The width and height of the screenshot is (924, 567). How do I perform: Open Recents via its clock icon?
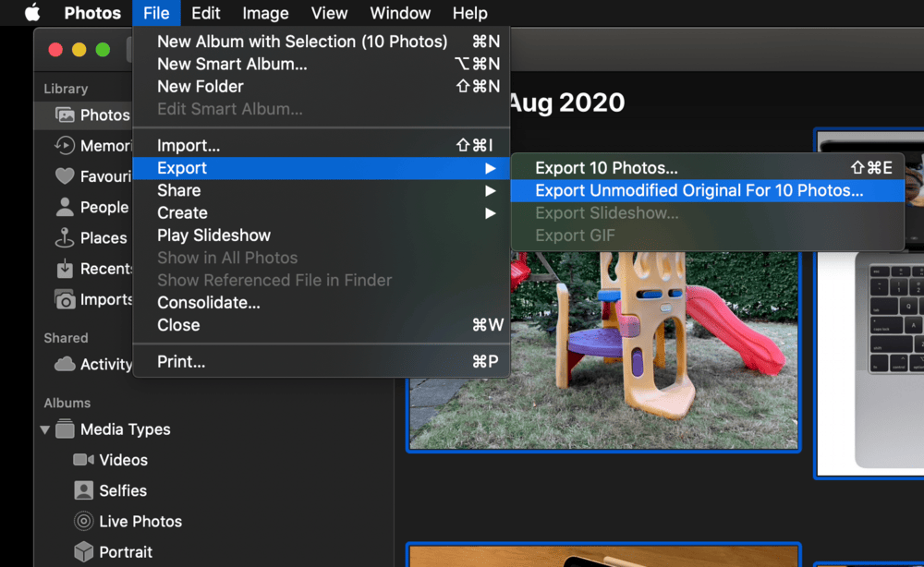pos(65,269)
